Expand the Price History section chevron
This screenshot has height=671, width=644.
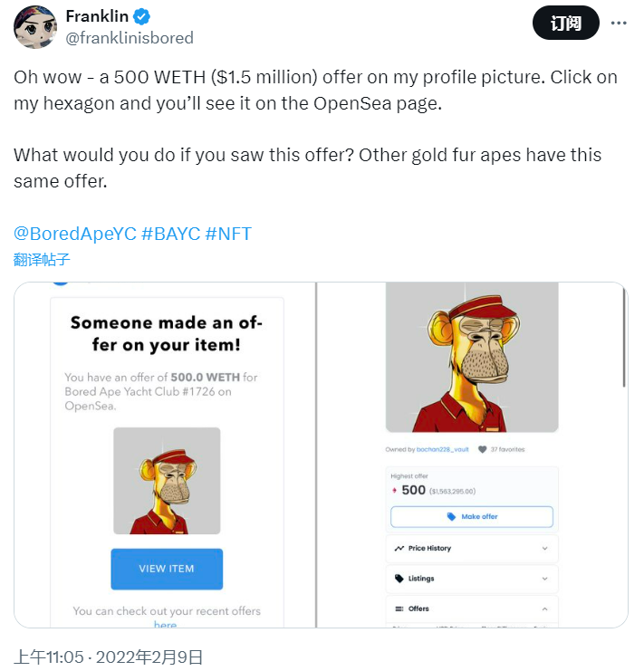coord(544,549)
